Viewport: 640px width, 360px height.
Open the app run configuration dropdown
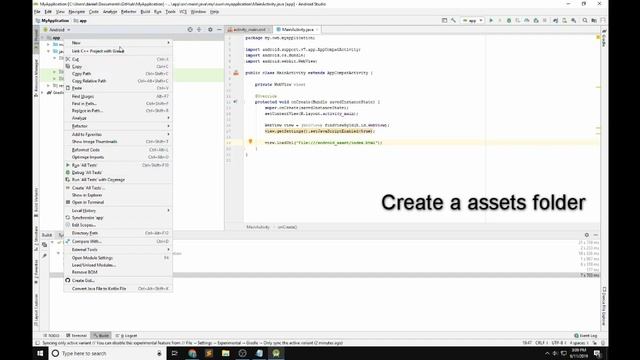coord(473,20)
